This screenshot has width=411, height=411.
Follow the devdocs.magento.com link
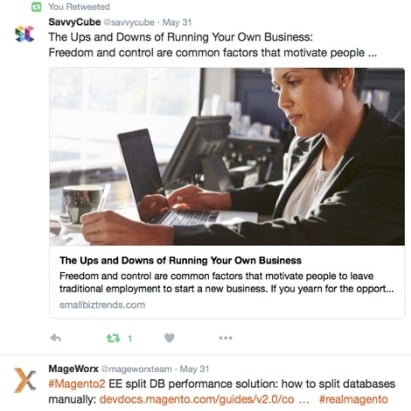click(197, 399)
